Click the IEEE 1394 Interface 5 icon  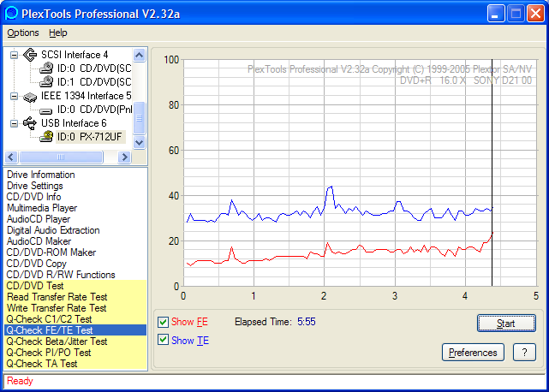[x=30, y=96]
